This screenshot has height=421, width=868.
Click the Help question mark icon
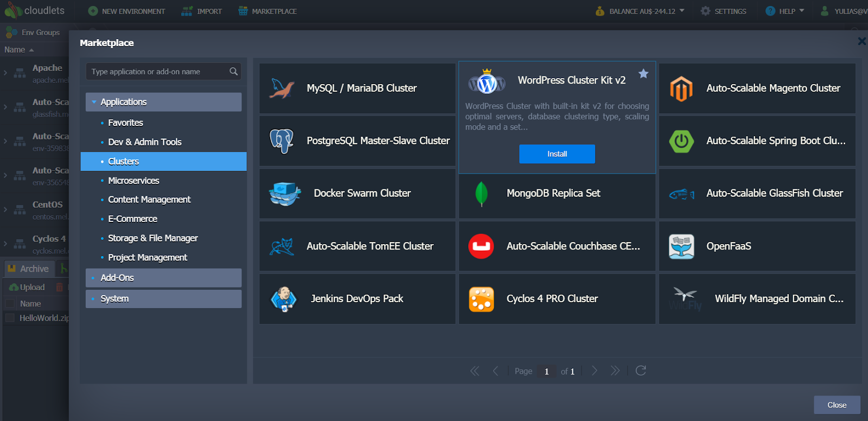pos(770,11)
